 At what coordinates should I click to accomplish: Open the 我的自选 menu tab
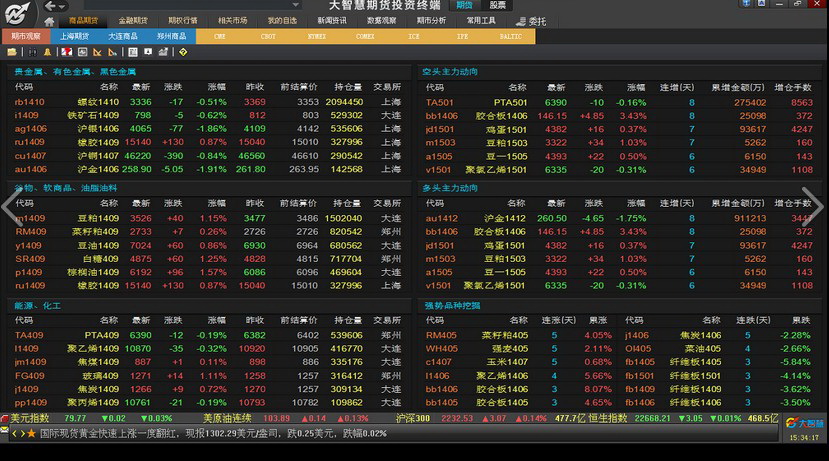point(282,21)
